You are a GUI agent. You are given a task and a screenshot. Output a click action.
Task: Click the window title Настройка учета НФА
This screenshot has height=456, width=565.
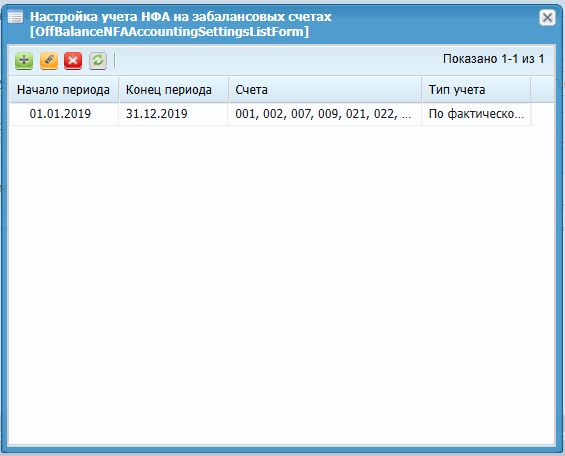tap(181, 24)
